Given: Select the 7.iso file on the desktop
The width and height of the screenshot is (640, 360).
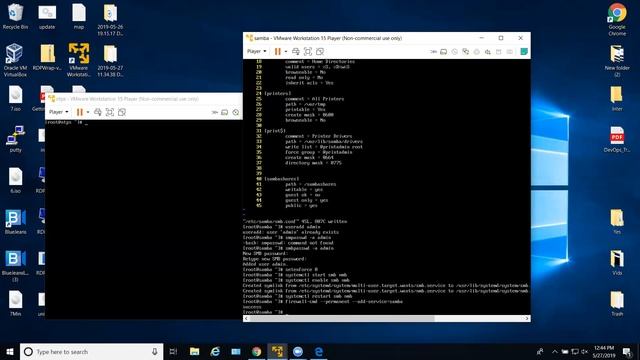Looking at the screenshot, I should [x=16, y=98].
